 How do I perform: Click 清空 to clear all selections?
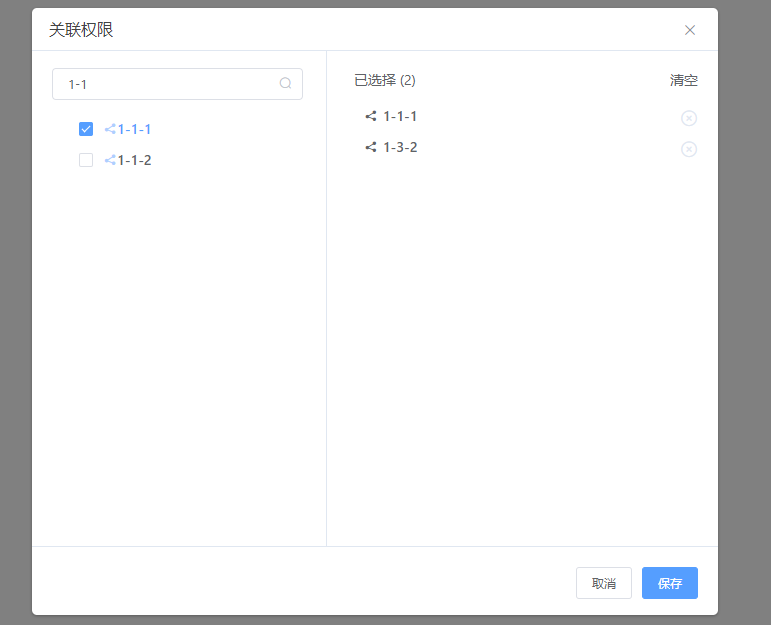tap(684, 80)
